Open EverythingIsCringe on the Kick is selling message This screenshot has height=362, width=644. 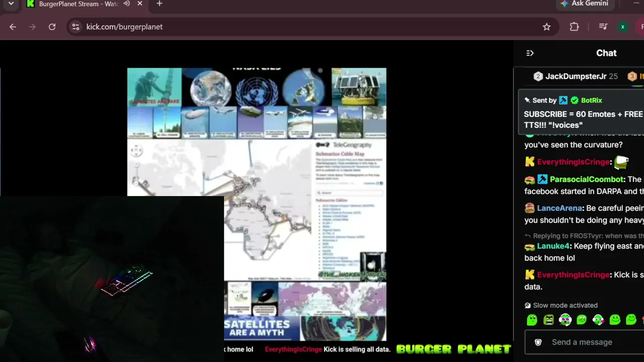(573, 275)
